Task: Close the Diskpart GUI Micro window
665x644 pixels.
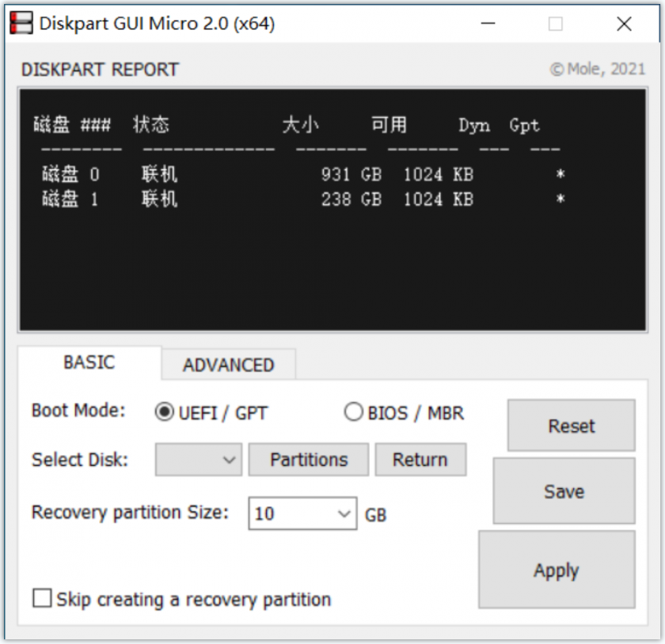Action: [x=624, y=24]
